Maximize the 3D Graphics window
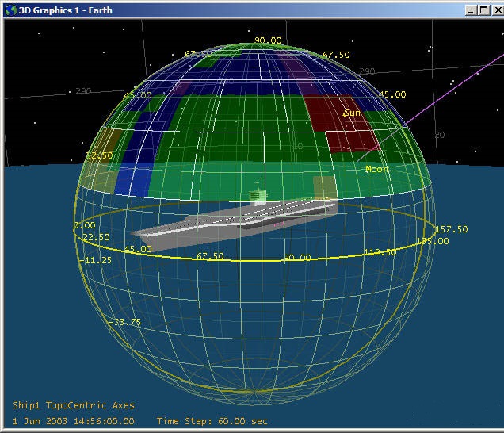The width and height of the screenshot is (504, 433). coord(483,10)
